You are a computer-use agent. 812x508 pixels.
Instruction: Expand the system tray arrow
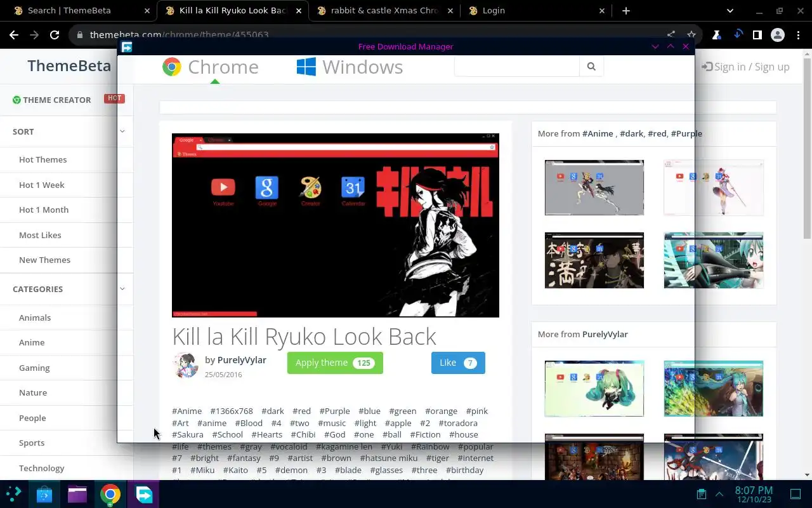(719, 494)
